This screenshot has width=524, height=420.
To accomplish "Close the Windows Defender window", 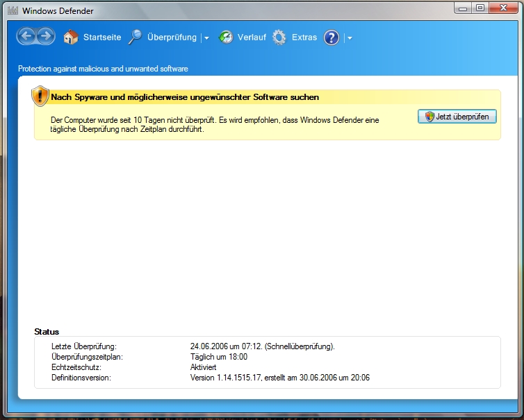I will point(504,8).
